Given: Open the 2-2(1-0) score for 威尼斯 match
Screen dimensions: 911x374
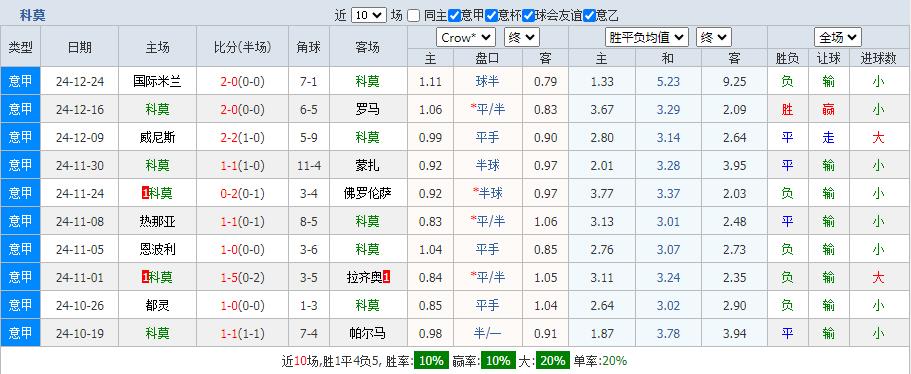Looking at the screenshot, I should point(242,137).
